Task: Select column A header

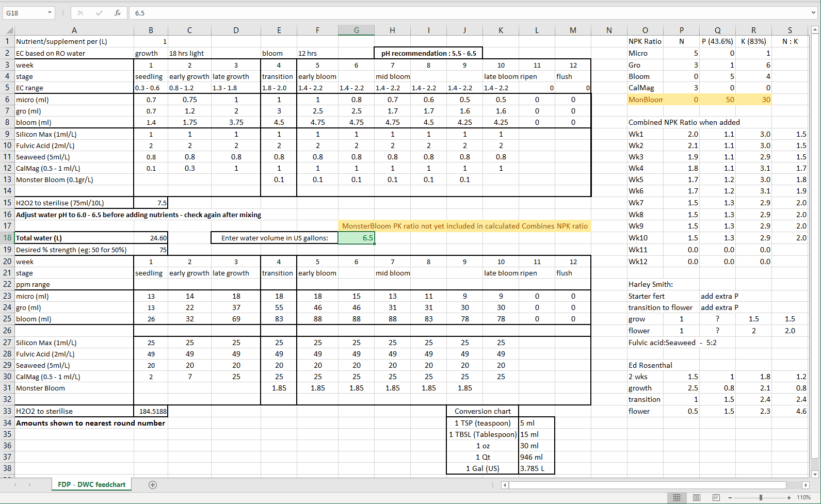Action: pyautogui.click(x=74, y=30)
